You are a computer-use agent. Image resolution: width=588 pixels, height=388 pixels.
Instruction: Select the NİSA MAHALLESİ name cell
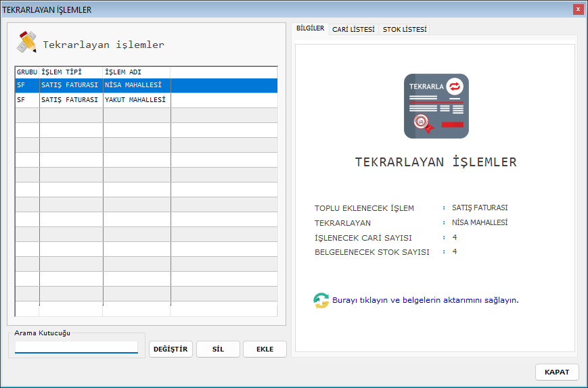[x=136, y=86]
